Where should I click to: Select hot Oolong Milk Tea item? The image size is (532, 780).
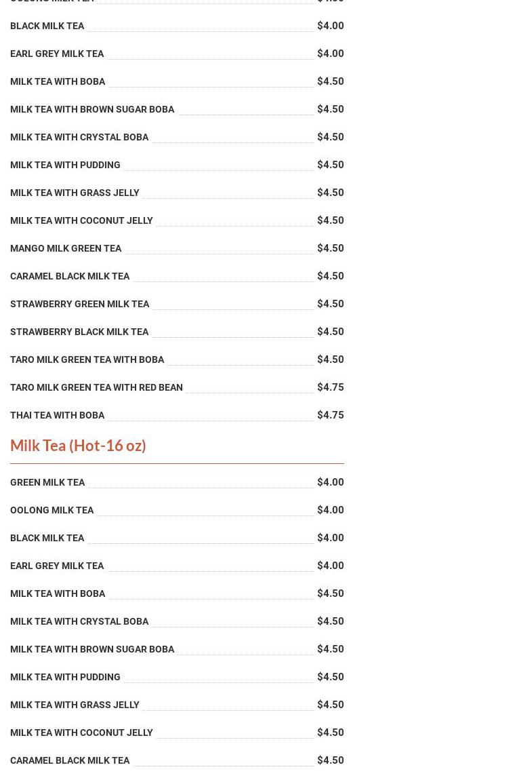click(52, 510)
